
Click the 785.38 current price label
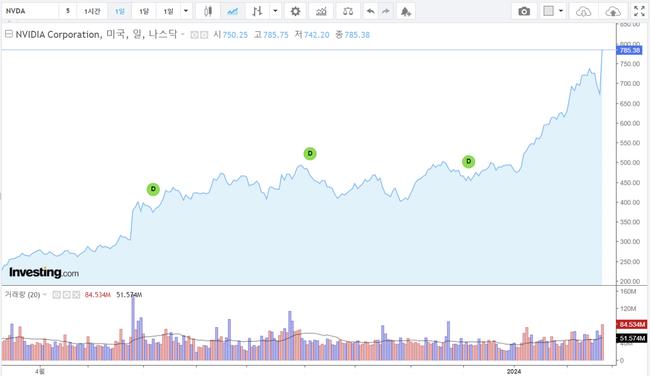click(629, 51)
